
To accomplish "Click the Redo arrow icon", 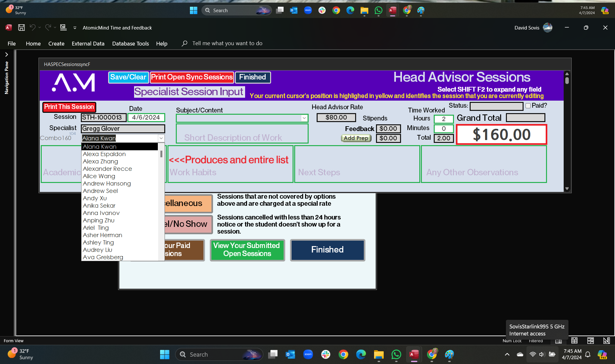I will coord(48,28).
